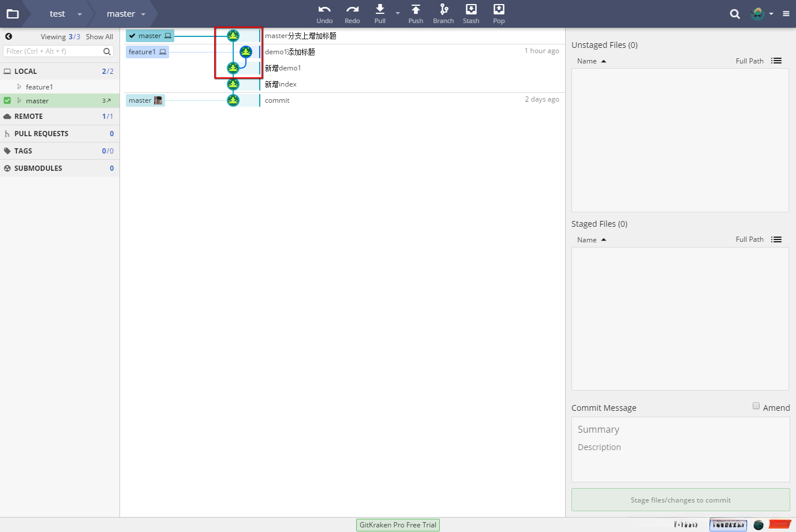Screen dimensions: 796x532
Task: Toggle the green checkbox beside local master branch
Action: 8,100
